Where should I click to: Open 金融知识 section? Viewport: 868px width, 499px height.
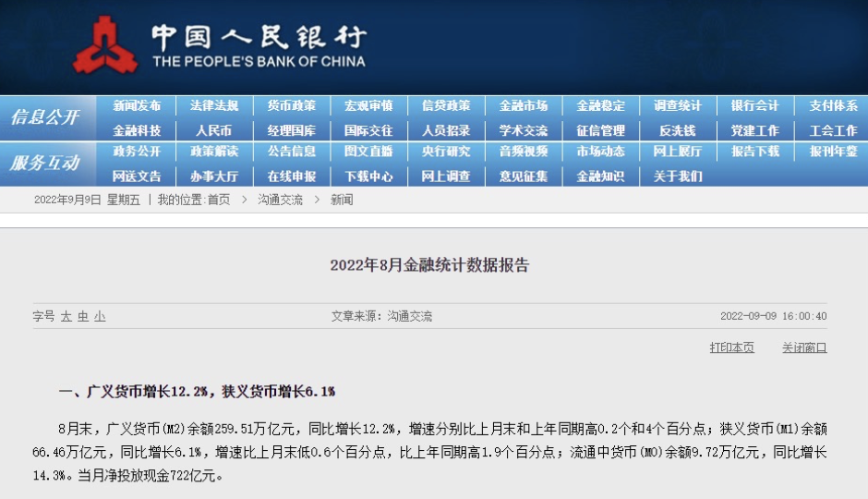click(600, 176)
